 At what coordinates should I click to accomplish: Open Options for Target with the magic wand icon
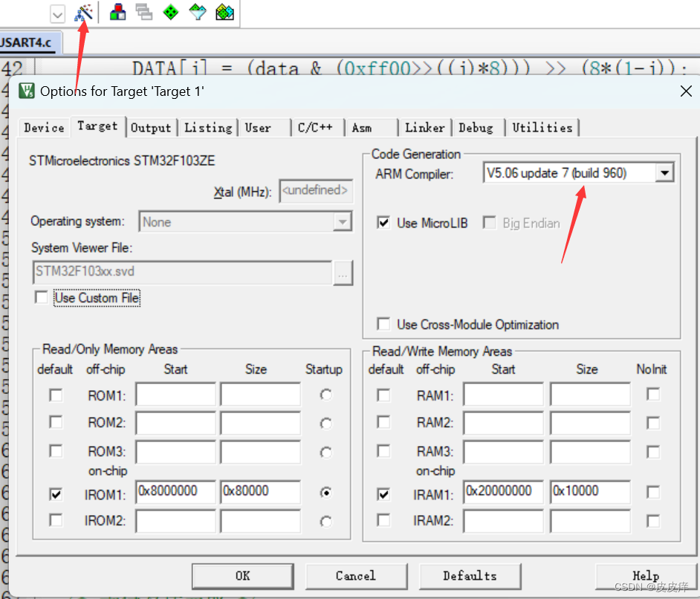[84, 12]
